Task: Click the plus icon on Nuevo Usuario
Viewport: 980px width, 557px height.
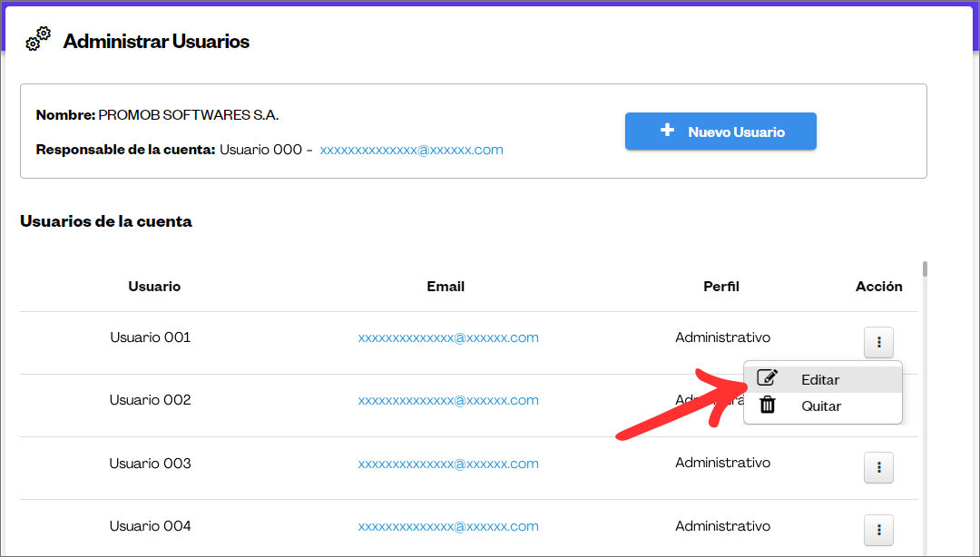Action: [667, 131]
